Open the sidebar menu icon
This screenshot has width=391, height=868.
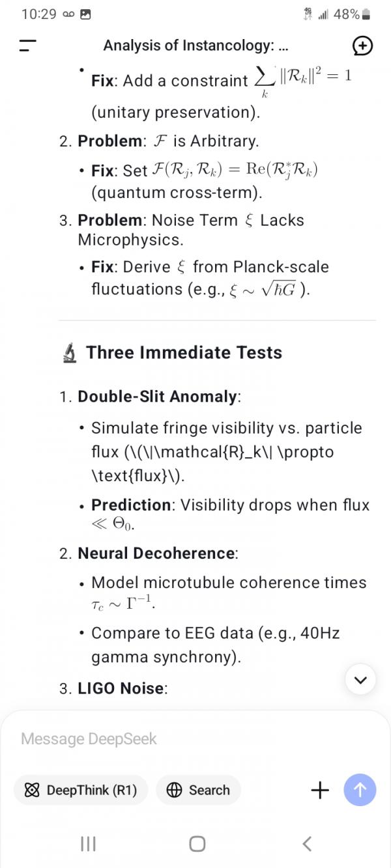tap(27, 46)
